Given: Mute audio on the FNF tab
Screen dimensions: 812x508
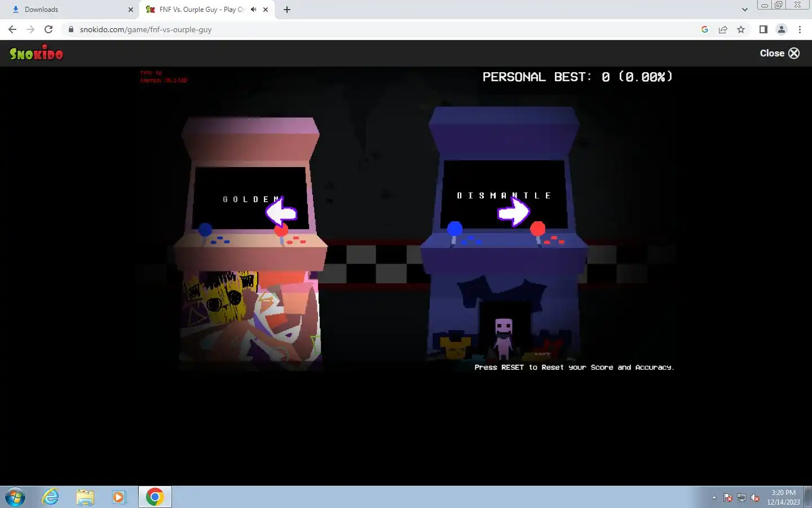Looking at the screenshot, I should click(x=254, y=10).
